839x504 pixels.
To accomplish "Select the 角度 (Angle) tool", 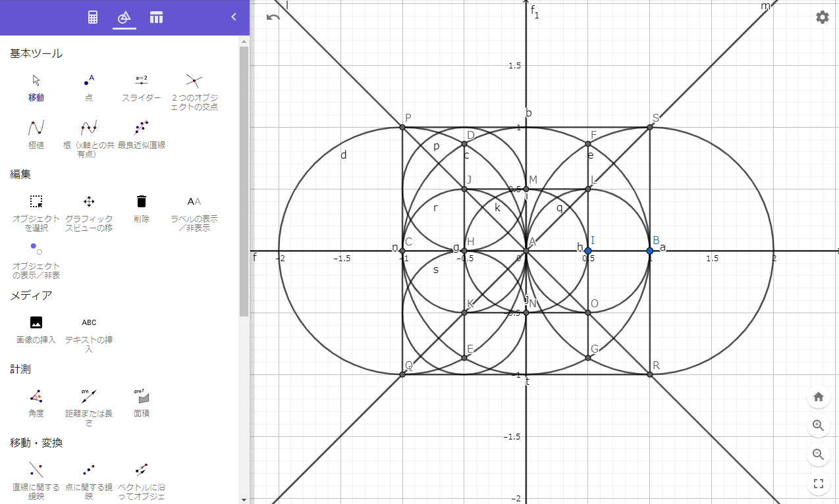I will click(x=36, y=404).
